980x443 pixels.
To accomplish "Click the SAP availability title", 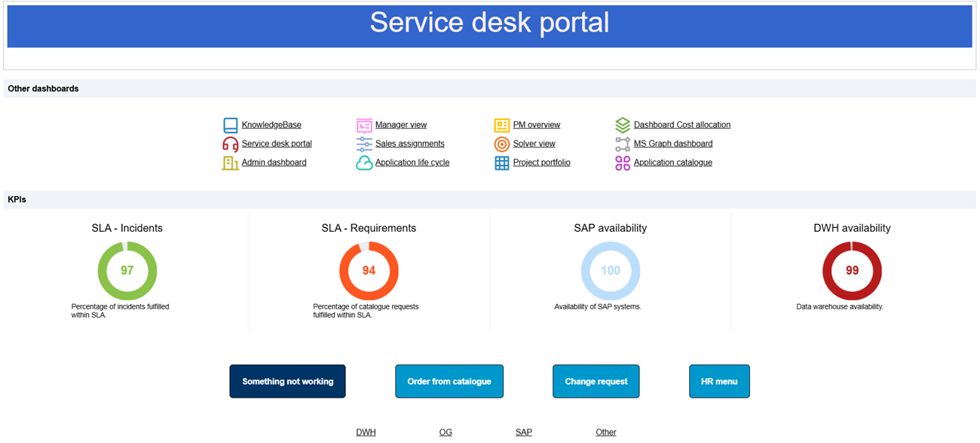I will point(611,228).
